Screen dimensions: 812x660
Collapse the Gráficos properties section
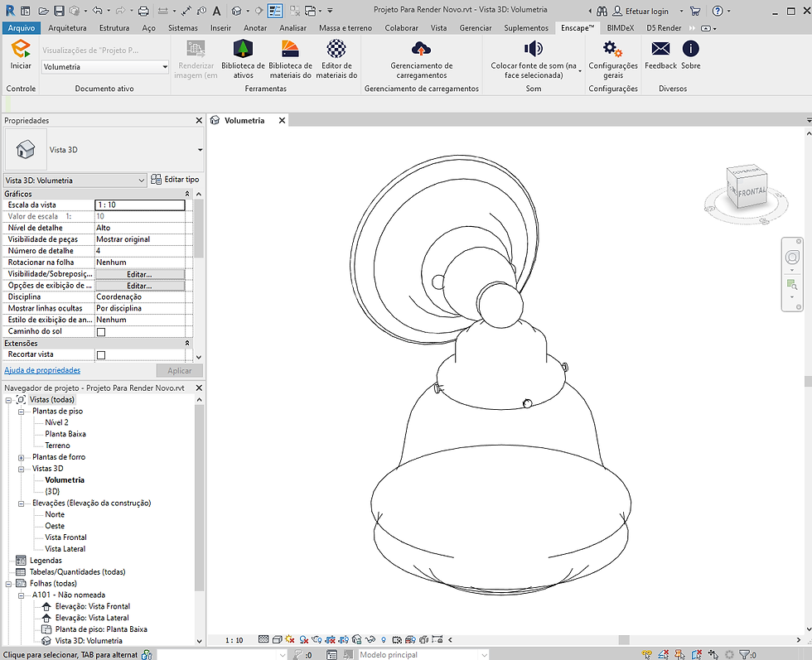(x=187, y=194)
